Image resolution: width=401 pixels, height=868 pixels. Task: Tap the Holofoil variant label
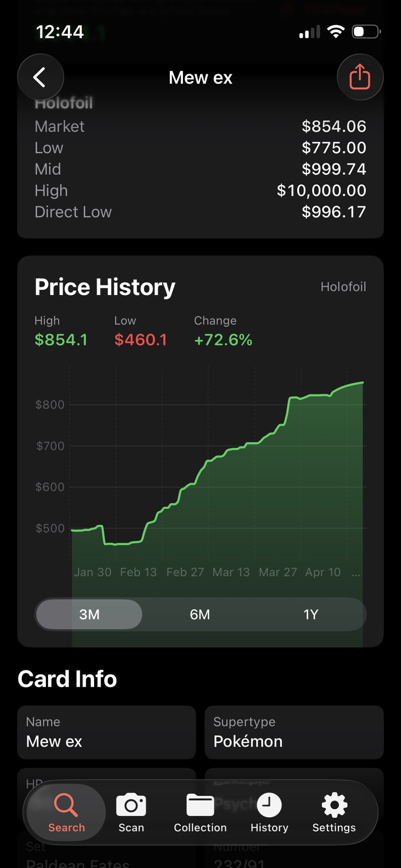coord(343,287)
